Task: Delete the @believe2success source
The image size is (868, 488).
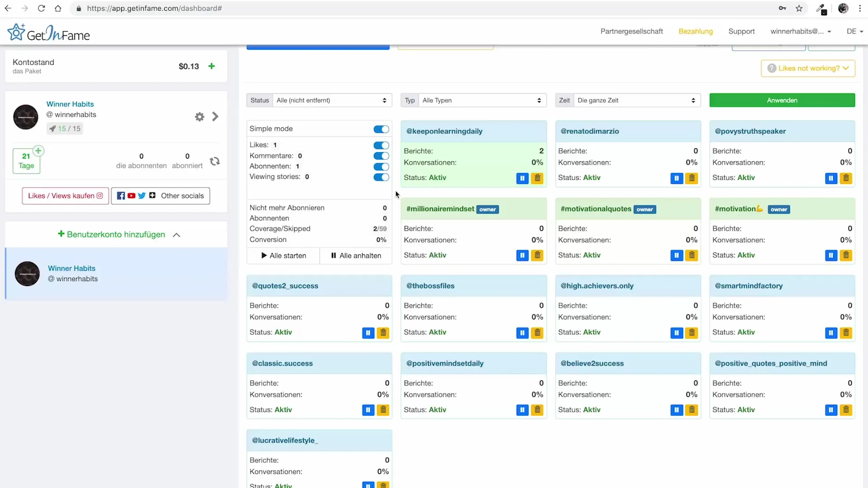Action: coord(692,410)
